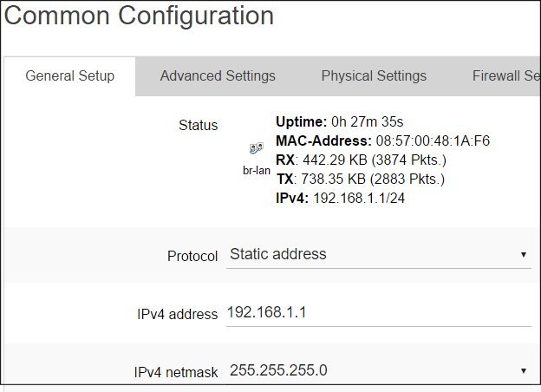This screenshot has height=392, width=541.
Task: Click the Protocol field label
Action: 192,256
